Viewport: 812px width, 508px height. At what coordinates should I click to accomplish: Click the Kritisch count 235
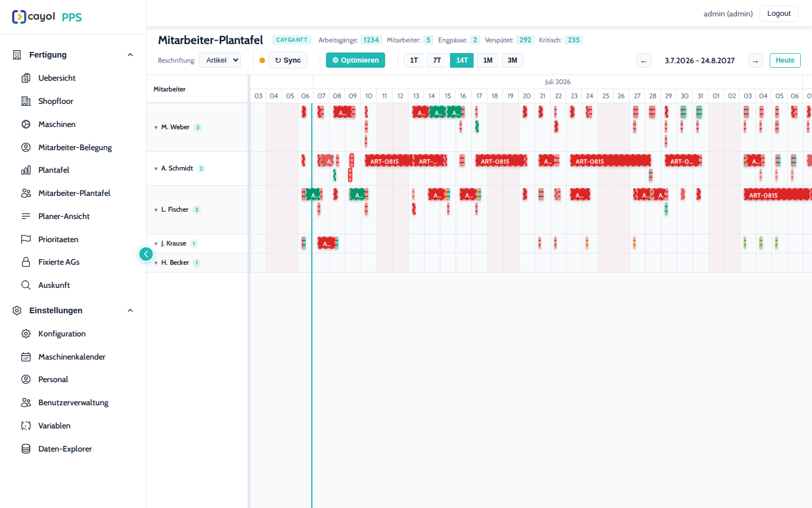coord(573,40)
